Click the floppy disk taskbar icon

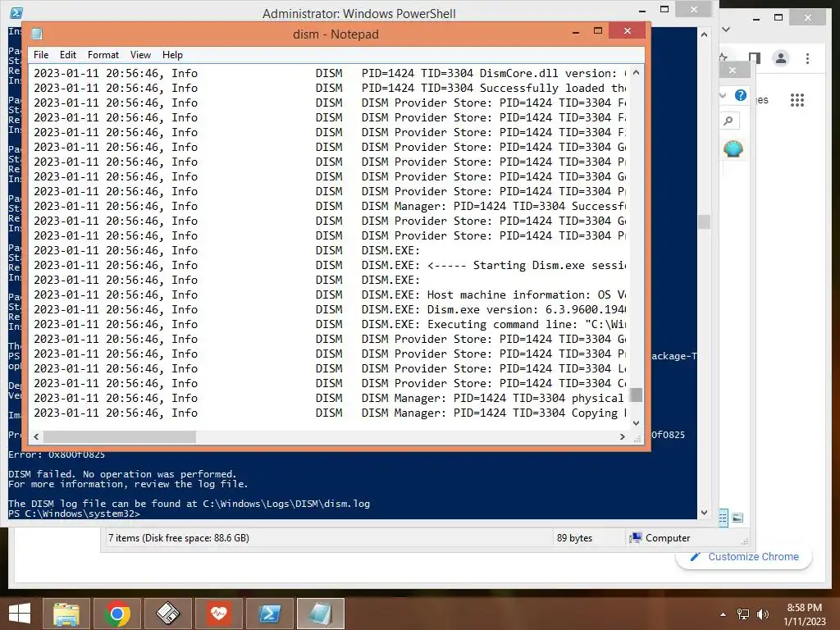167,614
